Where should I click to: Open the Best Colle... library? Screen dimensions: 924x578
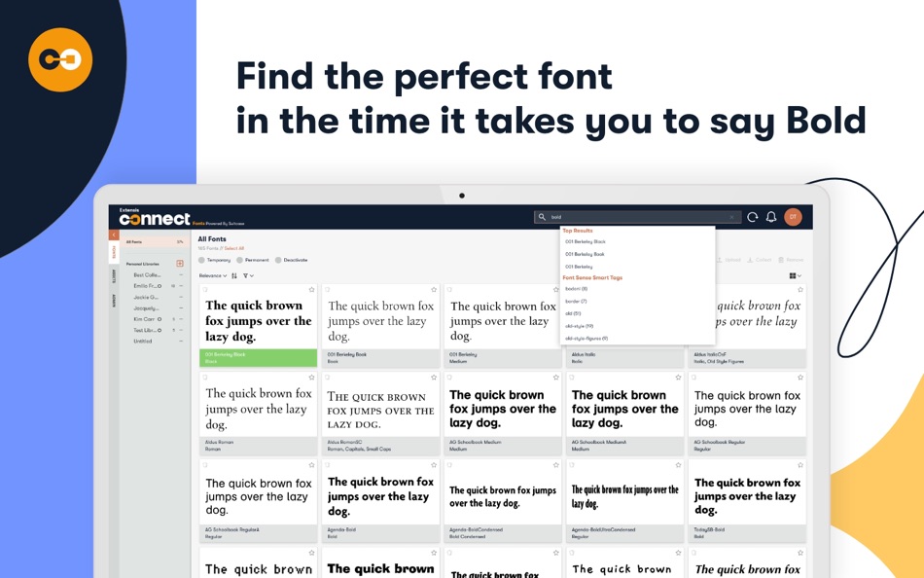click(147, 274)
